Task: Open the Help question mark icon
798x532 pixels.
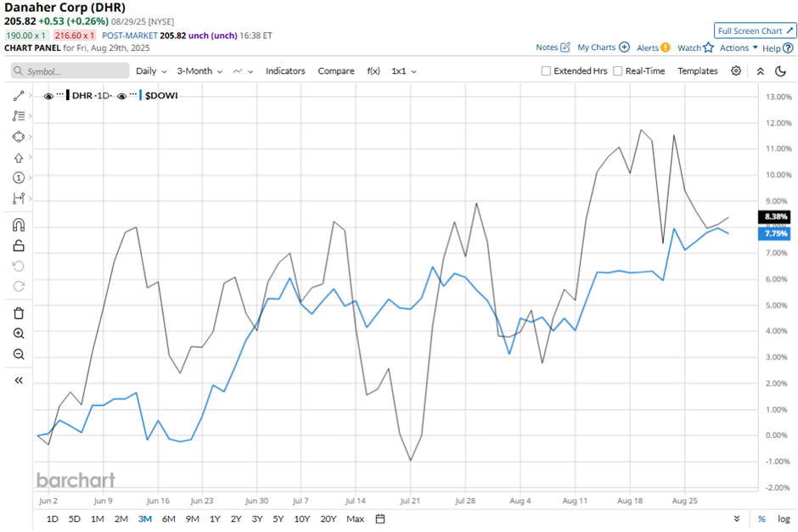Action: pyautogui.click(x=788, y=48)
